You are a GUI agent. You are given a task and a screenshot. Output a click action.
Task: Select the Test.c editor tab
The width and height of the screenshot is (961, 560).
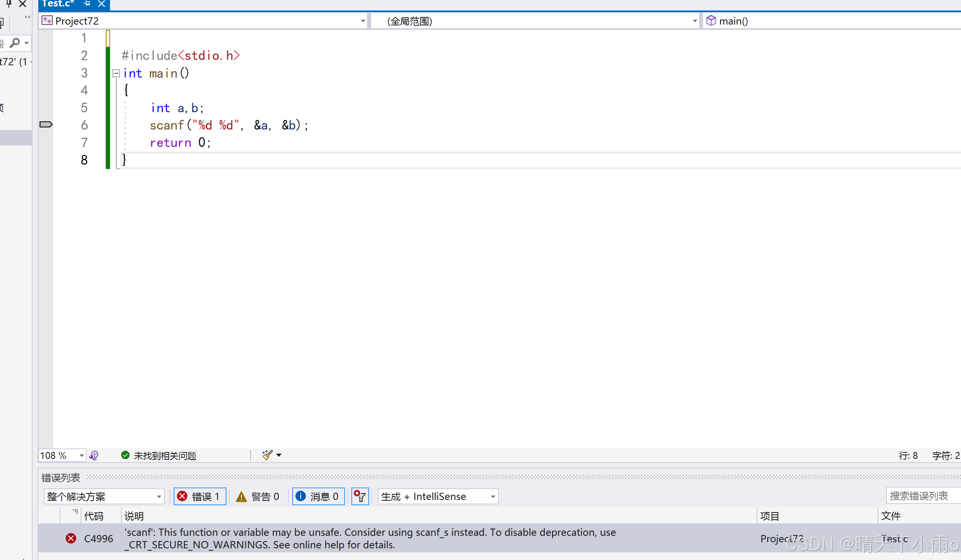[58, 4]
